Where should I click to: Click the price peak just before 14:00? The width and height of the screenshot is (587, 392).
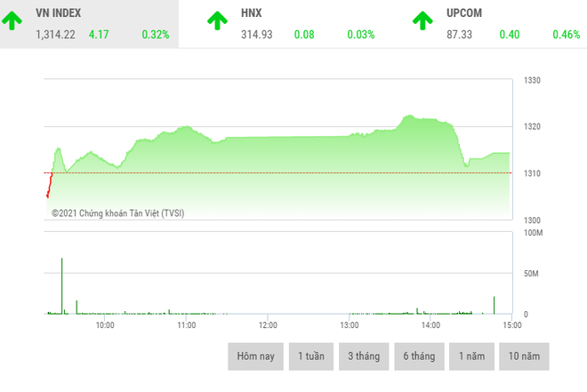(408, 116)
